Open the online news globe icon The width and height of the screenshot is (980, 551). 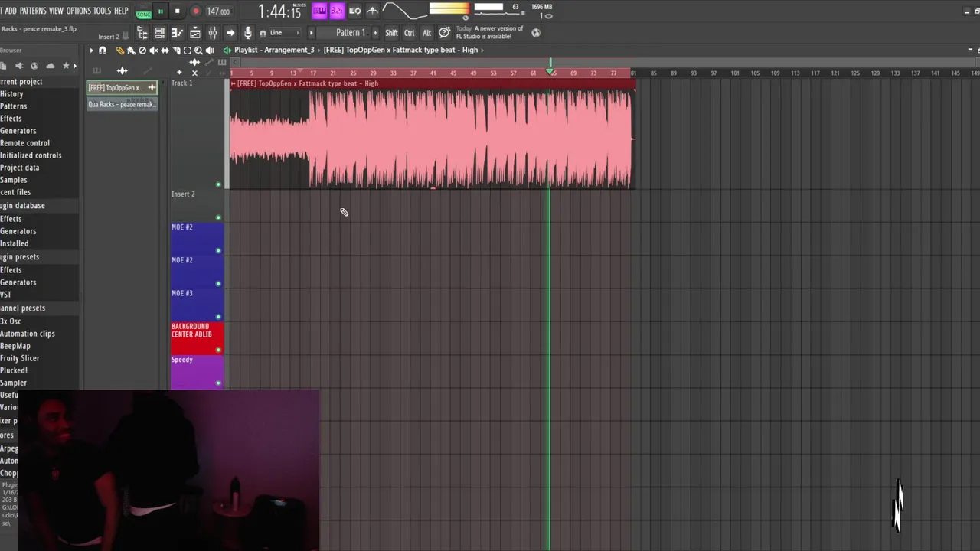tap(536, 32)
